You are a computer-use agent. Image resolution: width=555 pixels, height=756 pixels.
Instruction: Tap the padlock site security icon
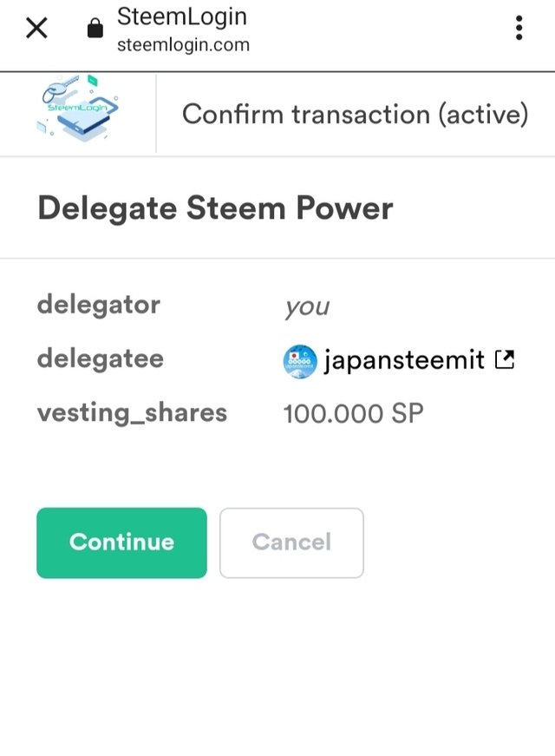95,30
